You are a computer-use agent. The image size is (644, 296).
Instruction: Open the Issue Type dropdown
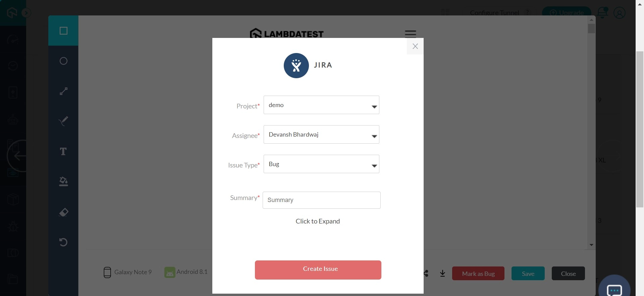[x=321, y=164]
